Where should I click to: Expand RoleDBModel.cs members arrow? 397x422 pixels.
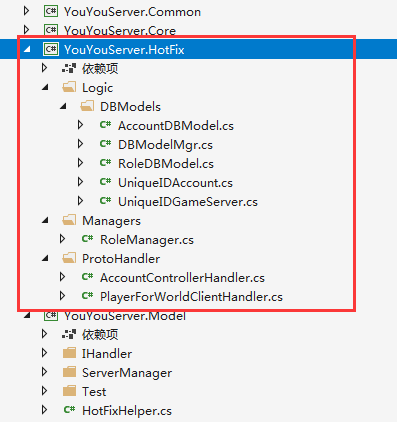tap(80, 163)
